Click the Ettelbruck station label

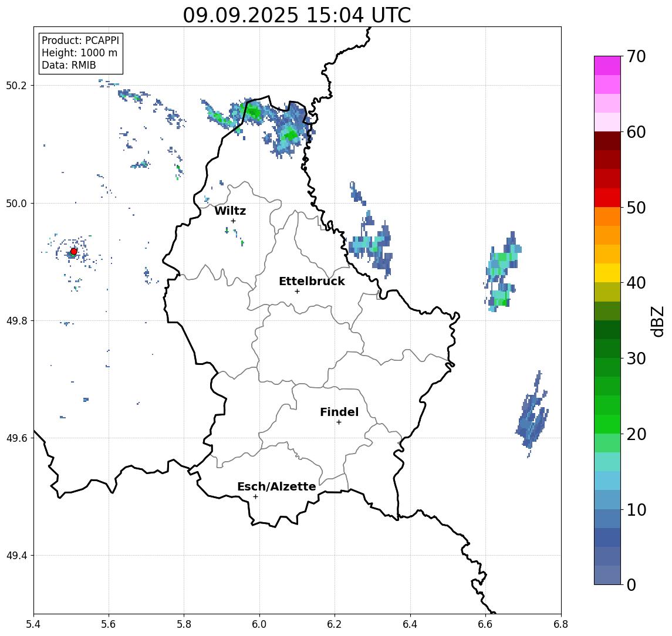[x=312, y=281]
